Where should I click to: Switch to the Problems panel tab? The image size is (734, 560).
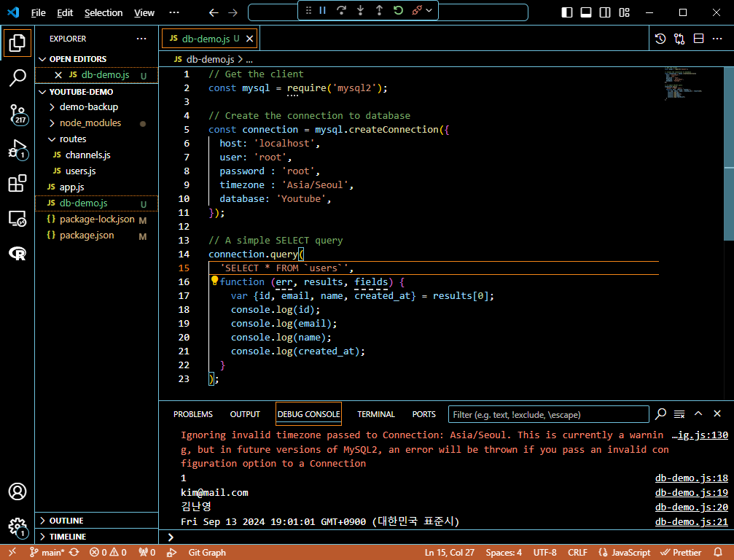click(193, 414)
